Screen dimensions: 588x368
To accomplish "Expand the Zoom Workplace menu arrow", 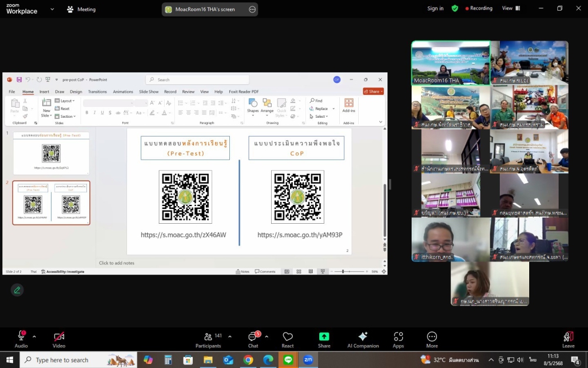I will click(52, 9).
